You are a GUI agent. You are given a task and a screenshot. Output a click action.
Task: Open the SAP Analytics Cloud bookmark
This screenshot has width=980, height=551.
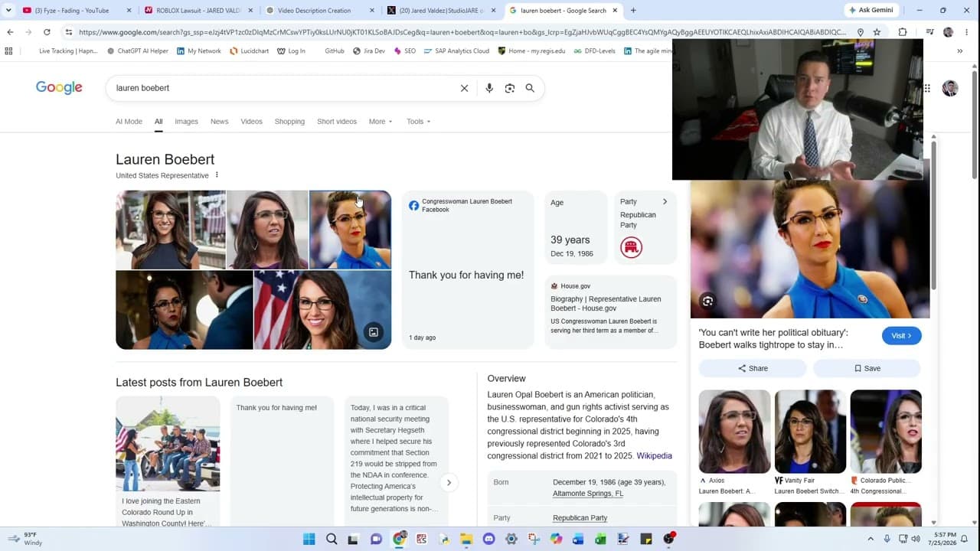pos(455,51)
